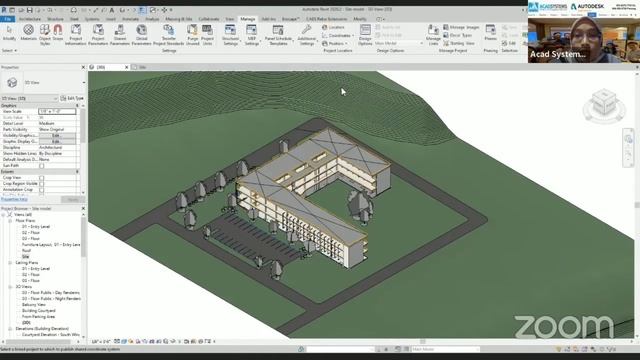
Task: Close the Project Browser panel
Action: click(x=83, y=208)
